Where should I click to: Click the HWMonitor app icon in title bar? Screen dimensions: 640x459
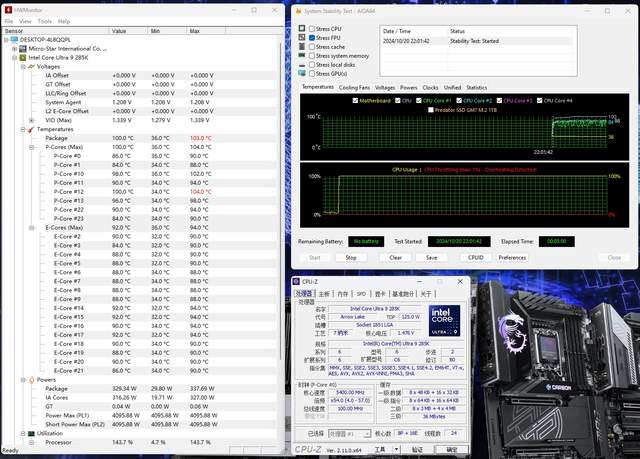[x=8, y=9]
